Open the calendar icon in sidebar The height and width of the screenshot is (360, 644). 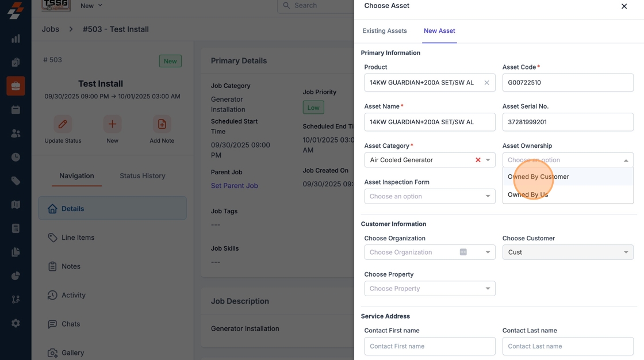click(x=16, y=110)
